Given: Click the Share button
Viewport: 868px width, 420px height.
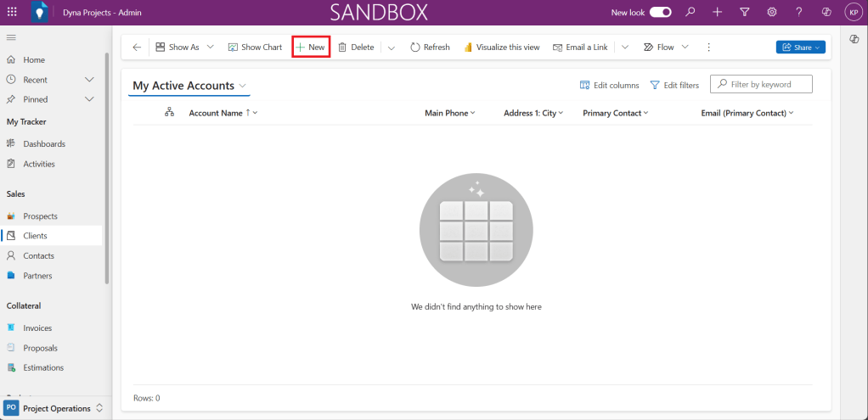Looking at the screenshot, I should (800, 48).
